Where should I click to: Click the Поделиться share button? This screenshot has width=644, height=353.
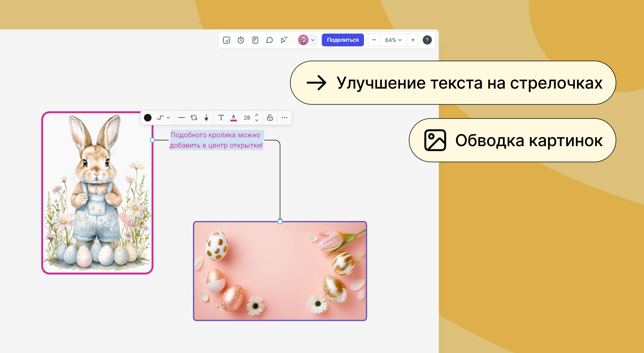click(343, 40)
